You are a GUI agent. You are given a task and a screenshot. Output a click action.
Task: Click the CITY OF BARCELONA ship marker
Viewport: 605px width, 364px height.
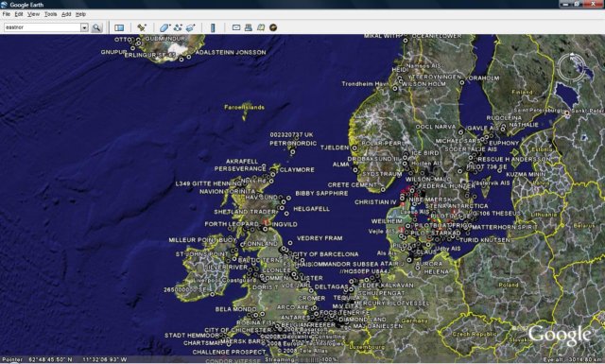[x=290, y=254]
